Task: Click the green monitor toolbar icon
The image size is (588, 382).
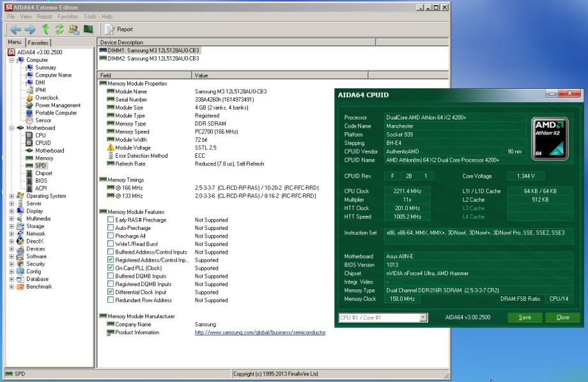Action: click(x=88, y=29)
